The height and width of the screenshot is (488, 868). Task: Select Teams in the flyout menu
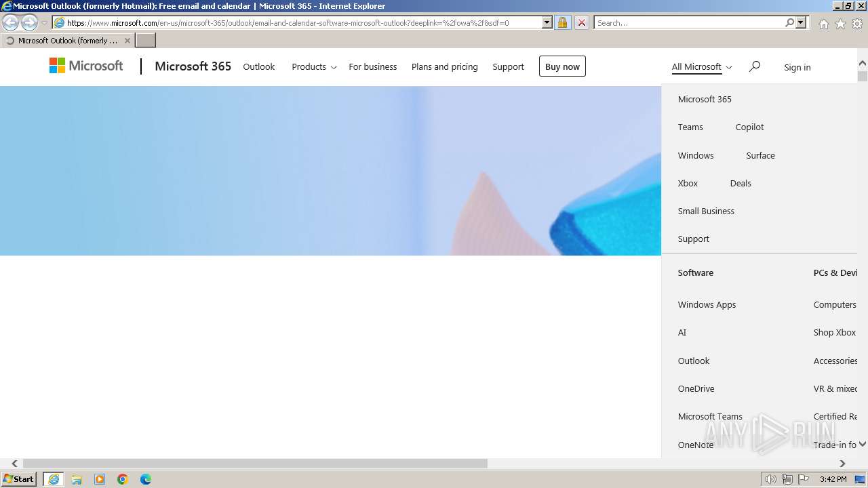[x=690, y=127]
